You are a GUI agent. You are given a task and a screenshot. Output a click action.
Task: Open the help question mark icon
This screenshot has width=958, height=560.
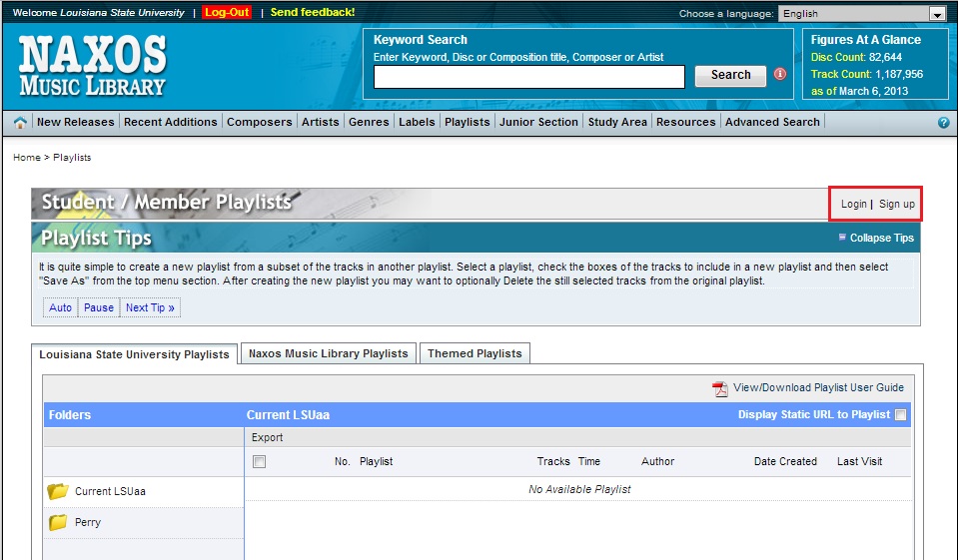tap(943, 122)
